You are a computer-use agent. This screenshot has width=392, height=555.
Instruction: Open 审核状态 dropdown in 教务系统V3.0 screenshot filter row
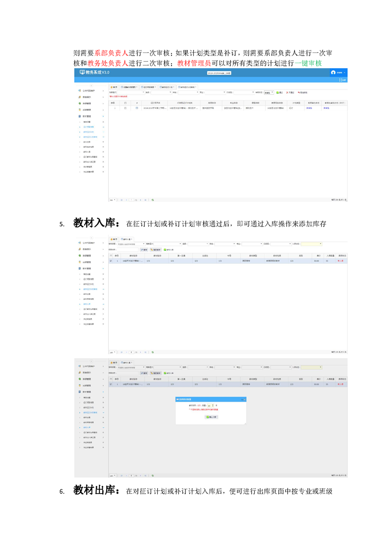pyautogui.click(x=269, y=92)
